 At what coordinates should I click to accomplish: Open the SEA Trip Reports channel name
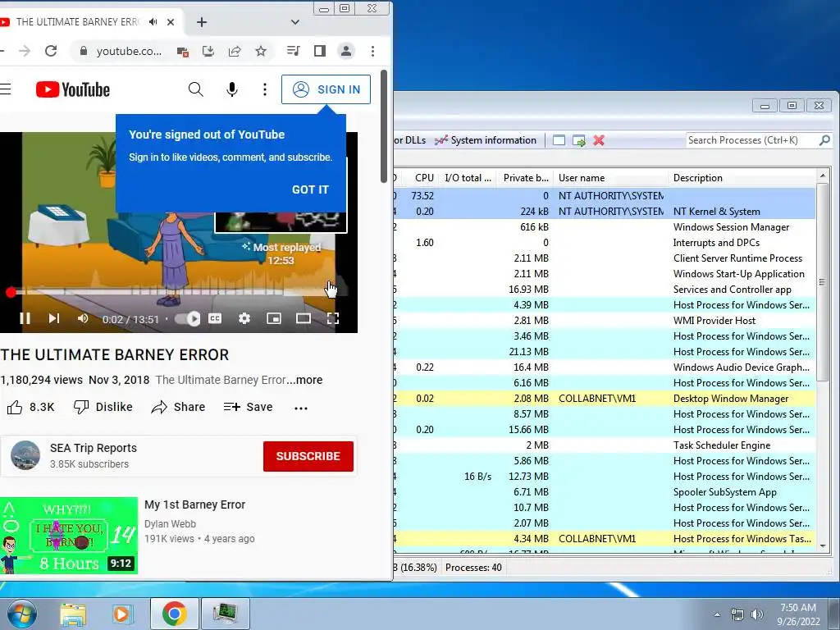click(x=94, y=448)
